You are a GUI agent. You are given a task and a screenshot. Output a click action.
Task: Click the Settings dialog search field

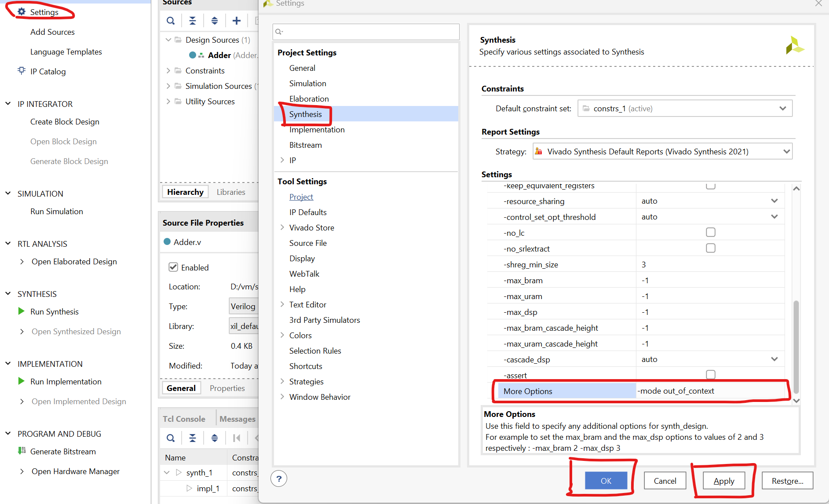point(365,31)
